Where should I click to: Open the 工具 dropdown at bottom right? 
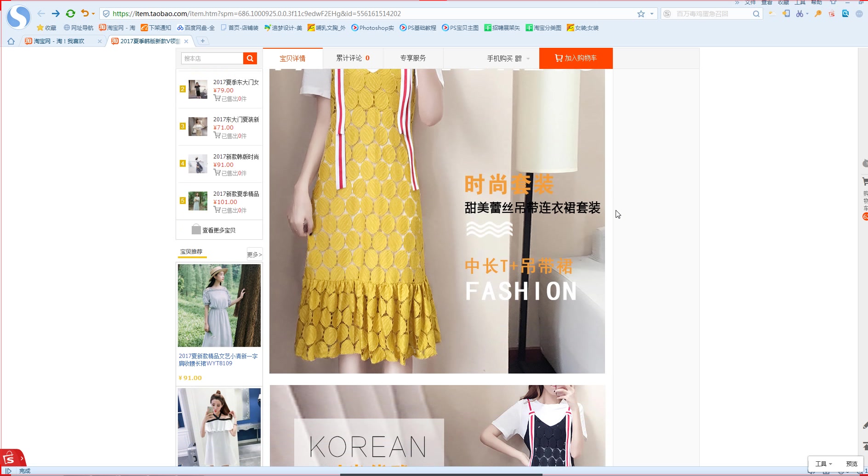pyautogui.click(x=823, y=464)
